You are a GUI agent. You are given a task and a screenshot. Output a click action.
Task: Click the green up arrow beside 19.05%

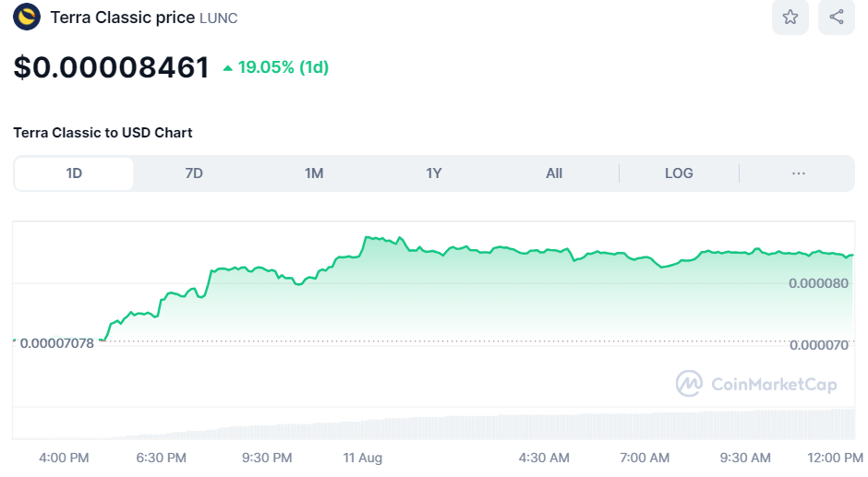pyautogui.click(x=227, y=68)
